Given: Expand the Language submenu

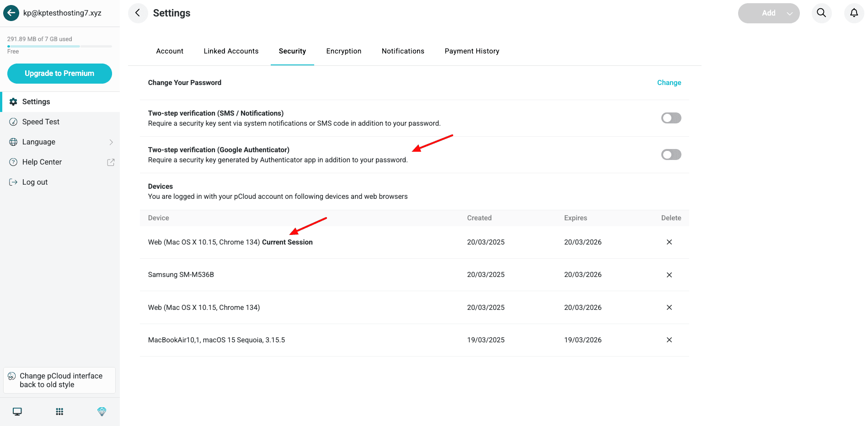Looking at the screenshot, I should [x=111, y=142].
